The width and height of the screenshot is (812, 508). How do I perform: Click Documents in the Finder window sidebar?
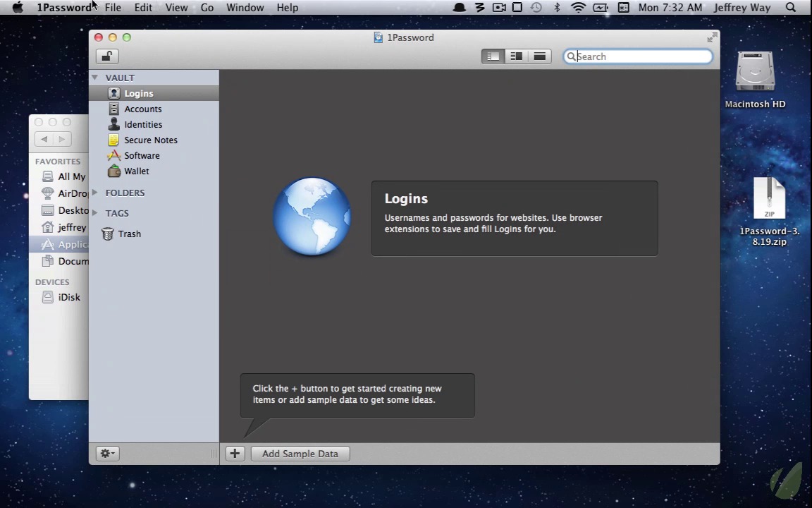pyautogui.click(x=59, y=261)
